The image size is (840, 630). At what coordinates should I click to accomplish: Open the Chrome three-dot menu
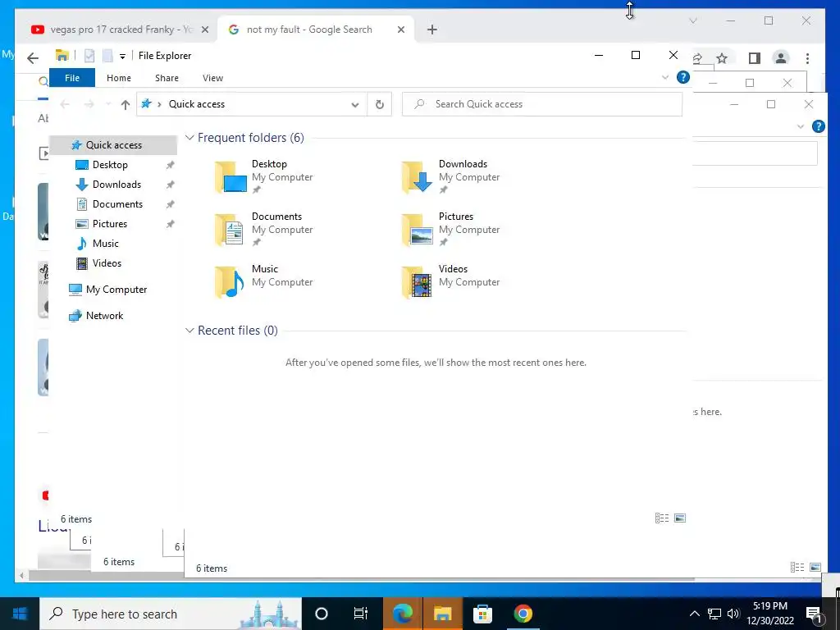pyautogui.click(x=807, y=58)
